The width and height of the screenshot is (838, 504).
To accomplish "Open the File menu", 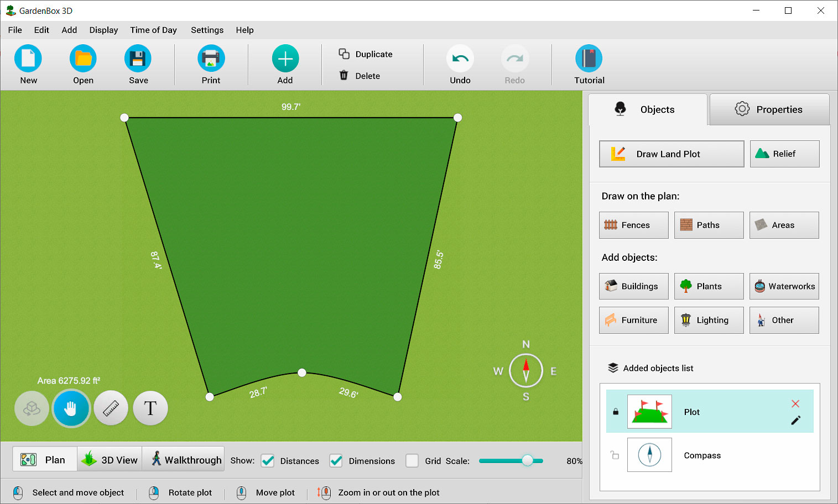I will (x=15, y=30).
